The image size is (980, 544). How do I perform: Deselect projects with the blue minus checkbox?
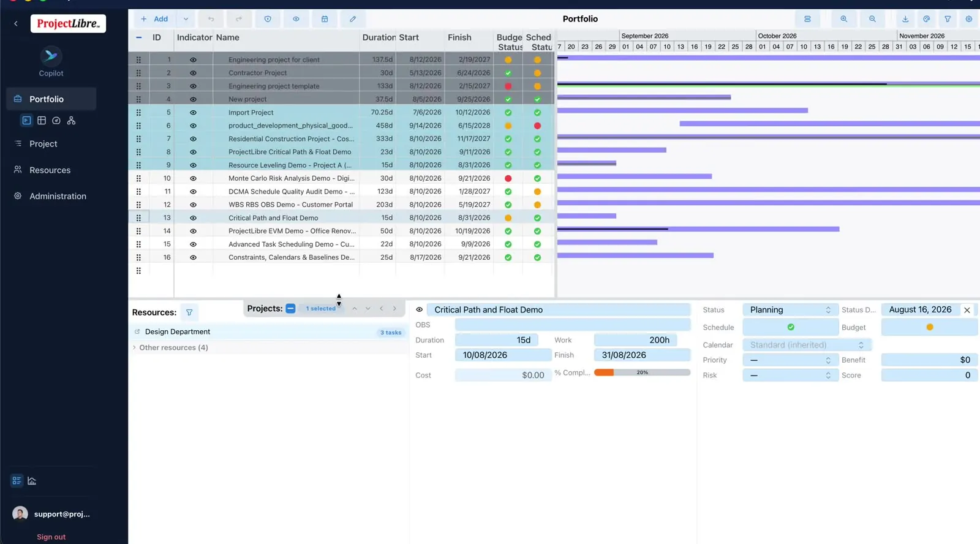click(x=291, y=309)
